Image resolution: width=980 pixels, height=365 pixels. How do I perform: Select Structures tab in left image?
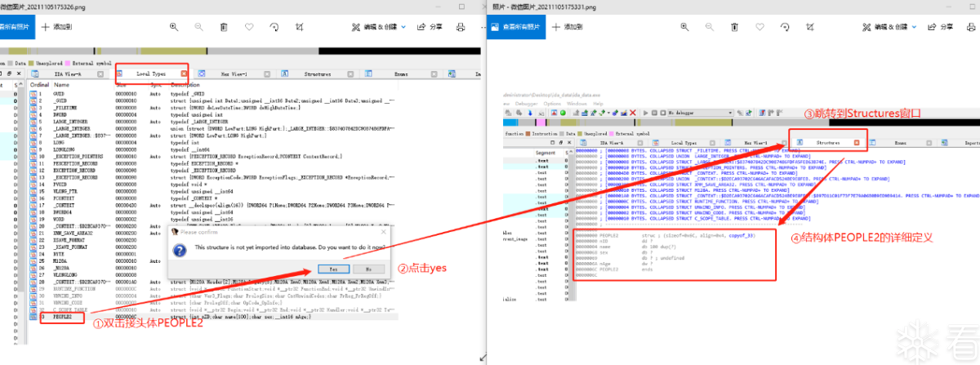click(317, 73)
